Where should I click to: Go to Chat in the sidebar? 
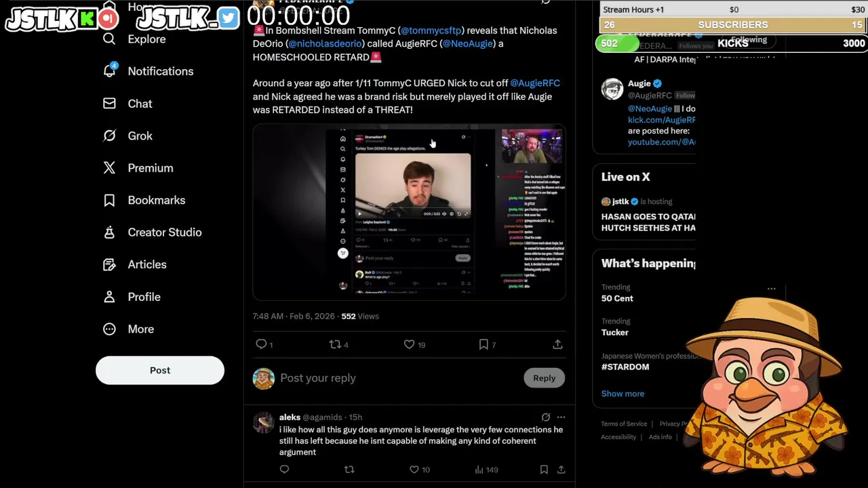click(140, 104)
